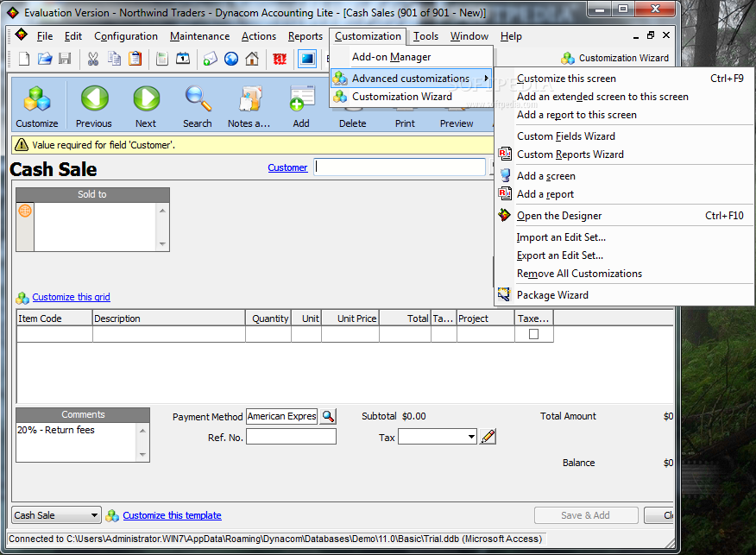756x555 pixels.
Task: Click the pencil edit icon beside Tax
Action: click(488, 437)
